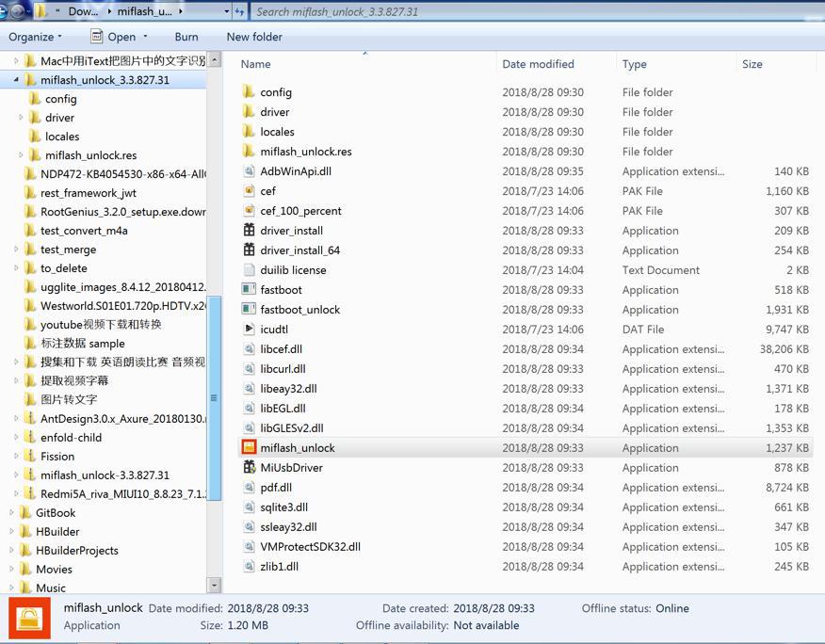Click the Back navigation arrow button

(3, 11)
